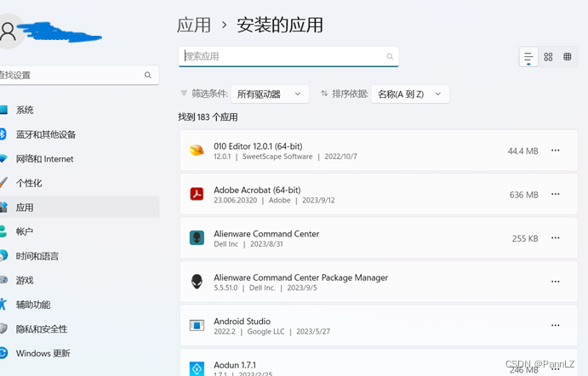Open 个性化 settings
The width and height of the screenshot is (588, 376).
[79, 183]
